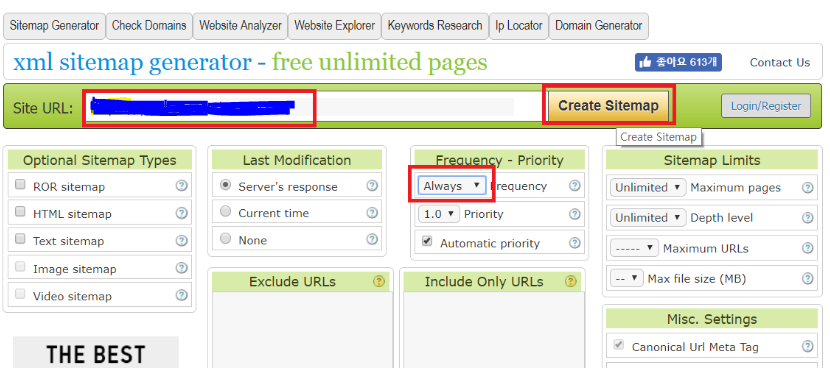This screenshot has width=830, height=381.
Task: Open the 1.0 Priority dropdown
Action: [x=439, y=214]
